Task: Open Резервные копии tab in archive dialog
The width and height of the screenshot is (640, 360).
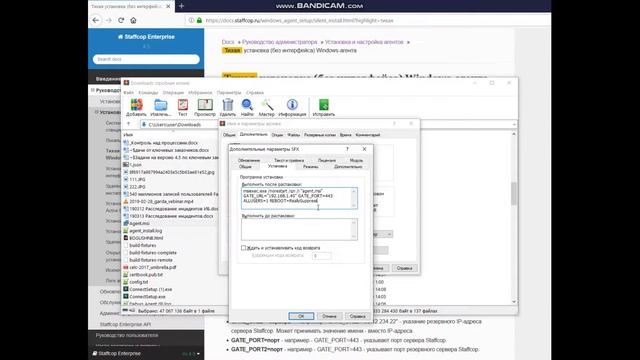Action: pyautogui.click(x=320, y=135)
